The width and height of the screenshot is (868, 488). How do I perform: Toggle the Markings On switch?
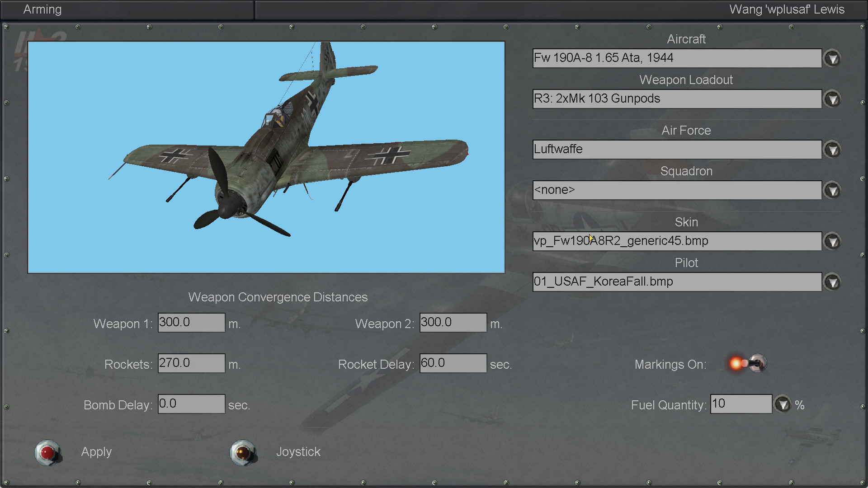[x=748, y=363]
